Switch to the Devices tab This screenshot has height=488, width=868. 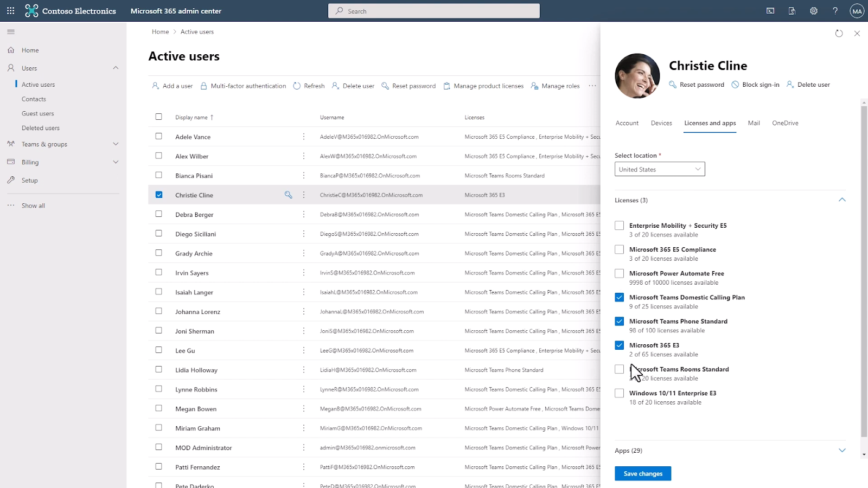(x=661, y=123)
